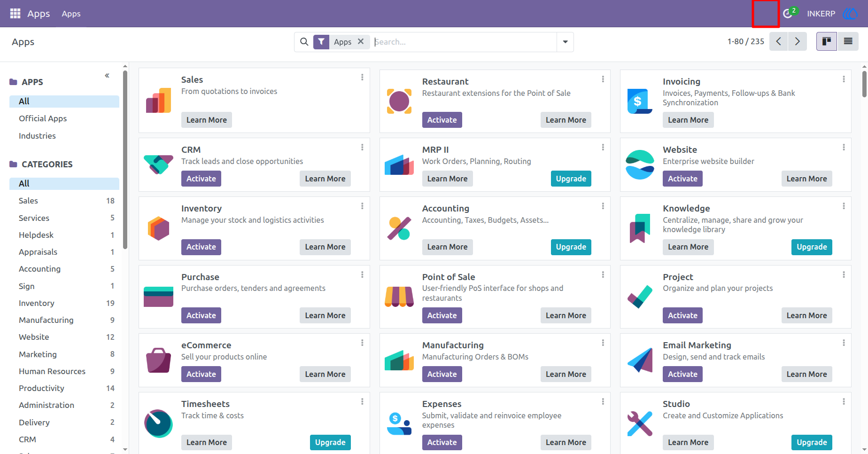868x454 pixels.
Task: Click the Timesheets app icon
Action: [159, 423]
